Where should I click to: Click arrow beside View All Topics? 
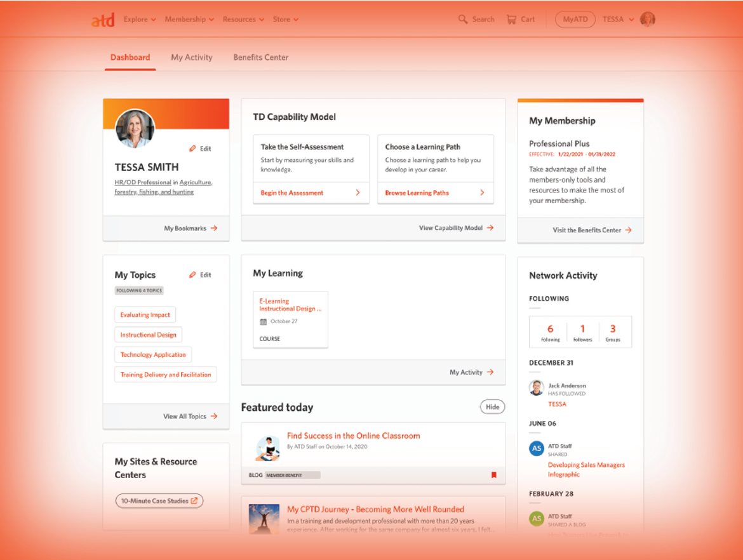pos(214,417)
